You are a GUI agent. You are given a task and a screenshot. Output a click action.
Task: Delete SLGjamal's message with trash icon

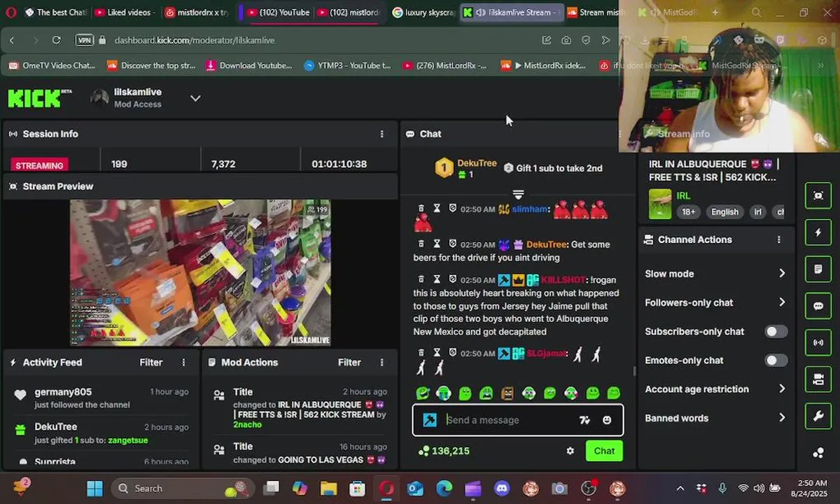pyautogui.click(x=421, y=353)
